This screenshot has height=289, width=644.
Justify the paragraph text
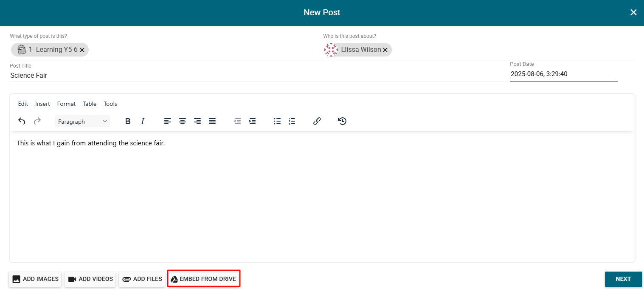[212, 121]
